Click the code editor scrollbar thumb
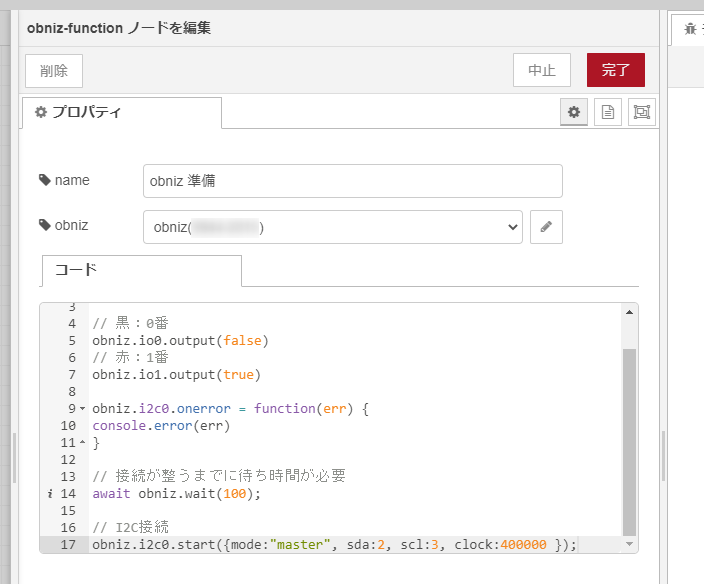704x584 pixels. point(629,440)
